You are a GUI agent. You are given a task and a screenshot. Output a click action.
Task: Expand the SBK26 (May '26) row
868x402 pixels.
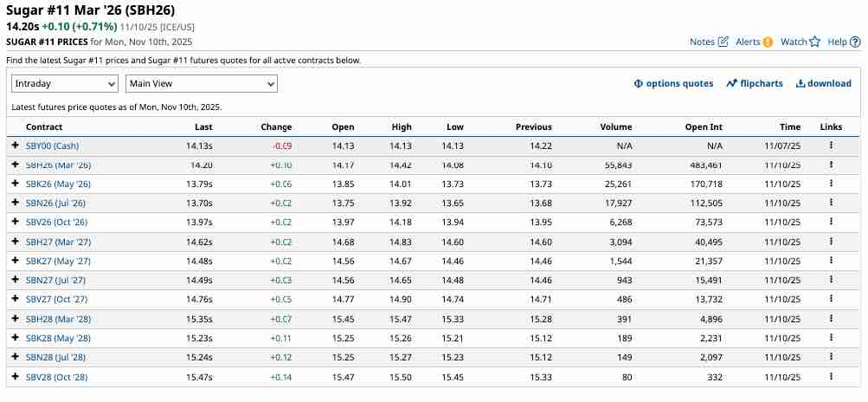[15, 184]
